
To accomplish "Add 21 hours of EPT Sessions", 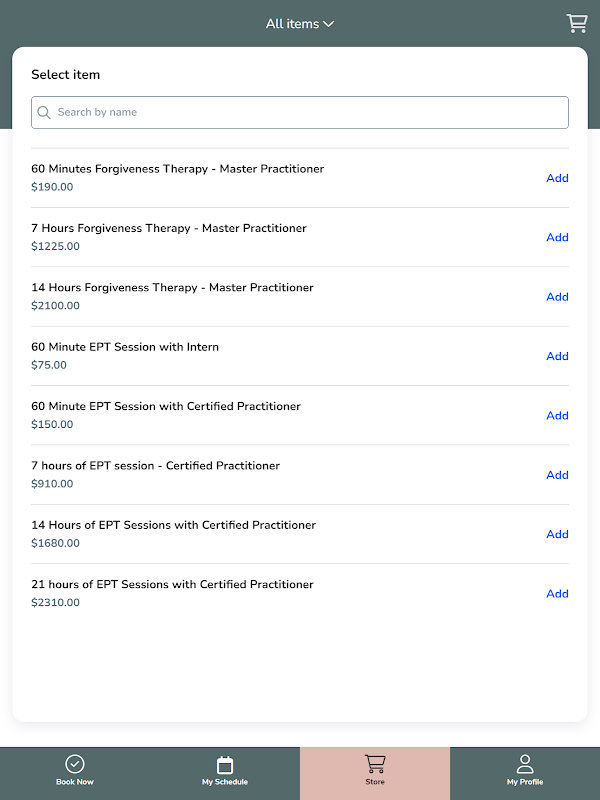I will click(557, 594).
